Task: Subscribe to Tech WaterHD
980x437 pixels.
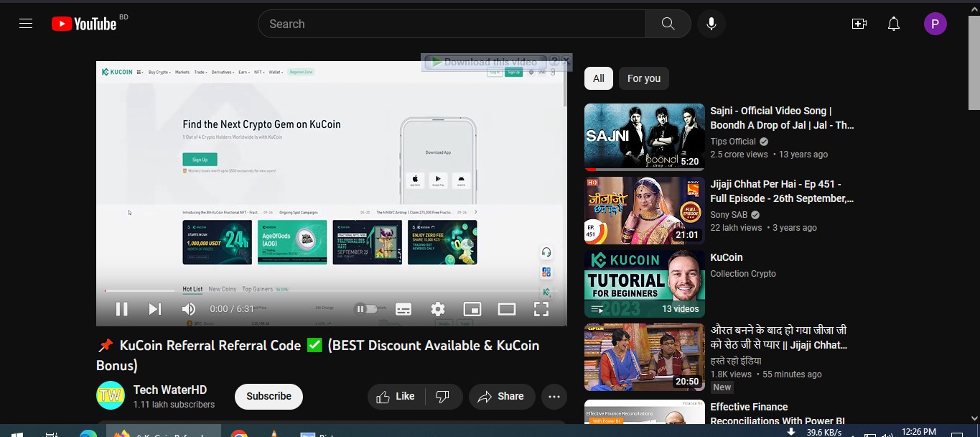Action: (x=269, y=396)
